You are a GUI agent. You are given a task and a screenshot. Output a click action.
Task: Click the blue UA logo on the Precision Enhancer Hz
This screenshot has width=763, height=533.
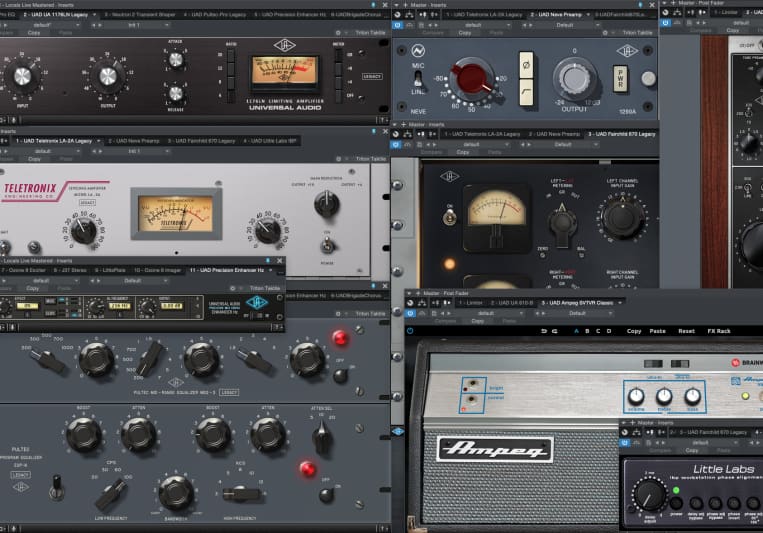256,302
